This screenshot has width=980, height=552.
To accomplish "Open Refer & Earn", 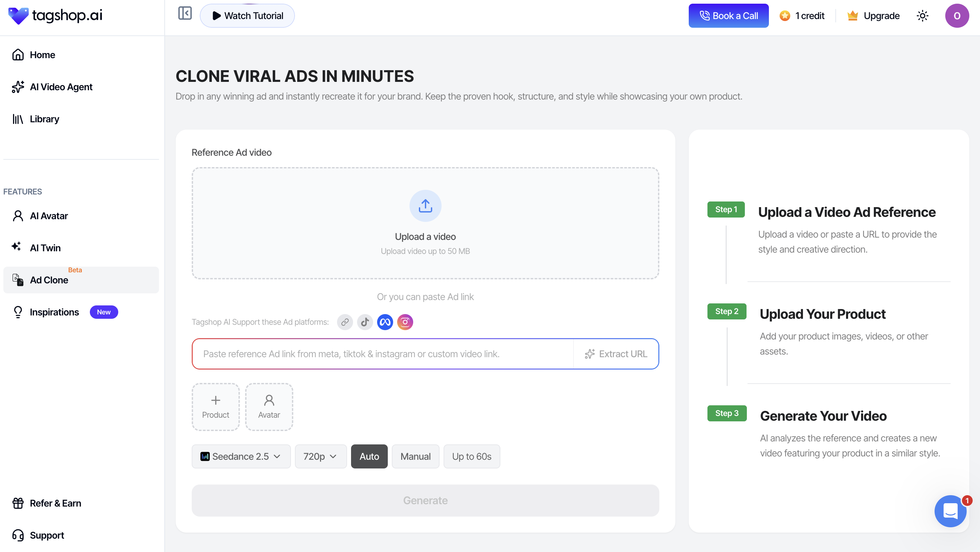I will tap(81, 503).
